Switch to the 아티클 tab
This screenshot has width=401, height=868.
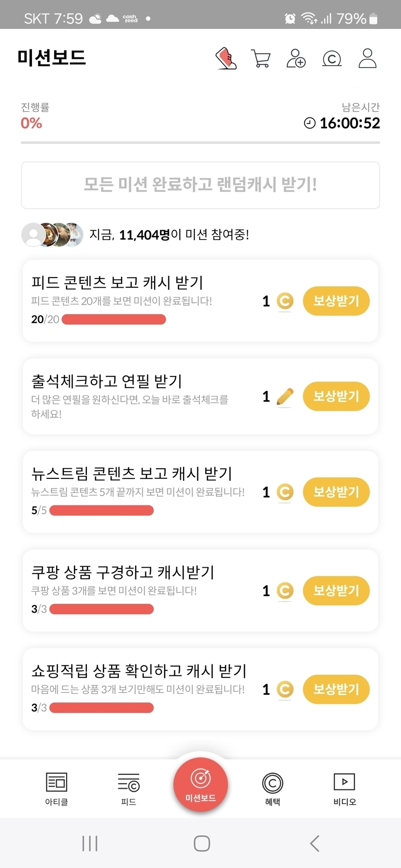click(57, 788)
